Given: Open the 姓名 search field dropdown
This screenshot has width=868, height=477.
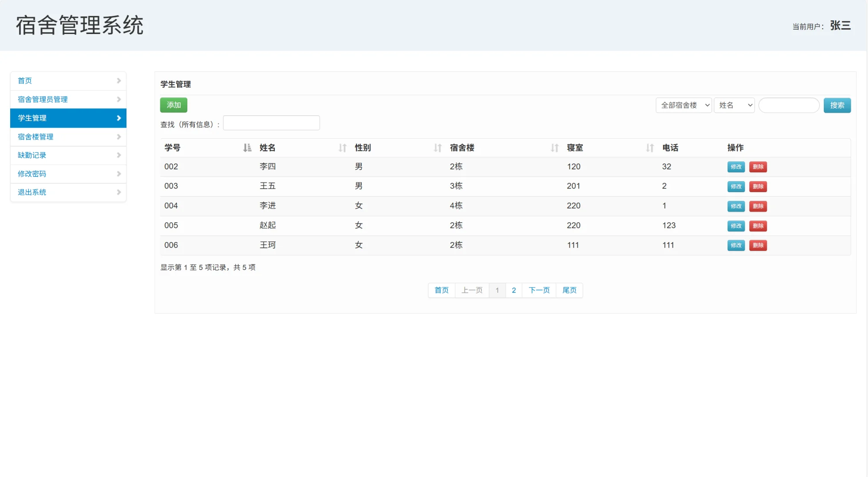Looking at the screenshot, I should tap(734, 105).
